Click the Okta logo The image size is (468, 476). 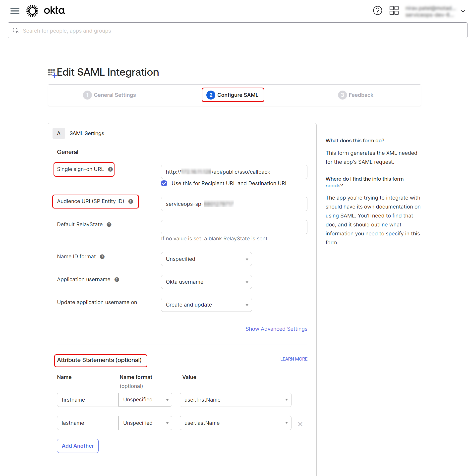tap(46, 11)
